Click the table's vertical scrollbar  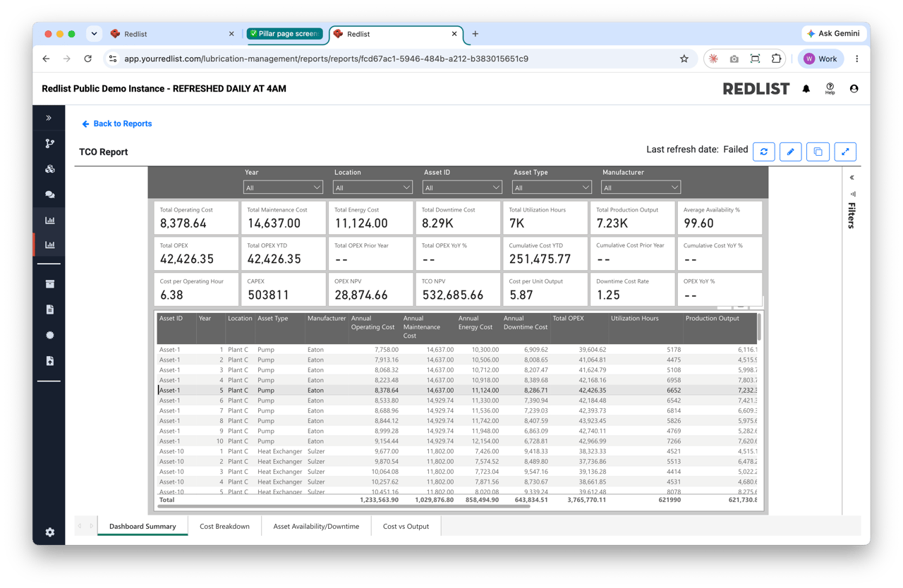[759, 327]
